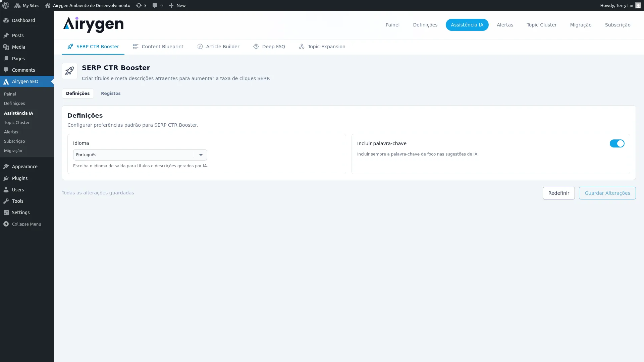The width and height of the screenshot is (644, 362).
Task: Click the Users person icon
Action: 6,190
